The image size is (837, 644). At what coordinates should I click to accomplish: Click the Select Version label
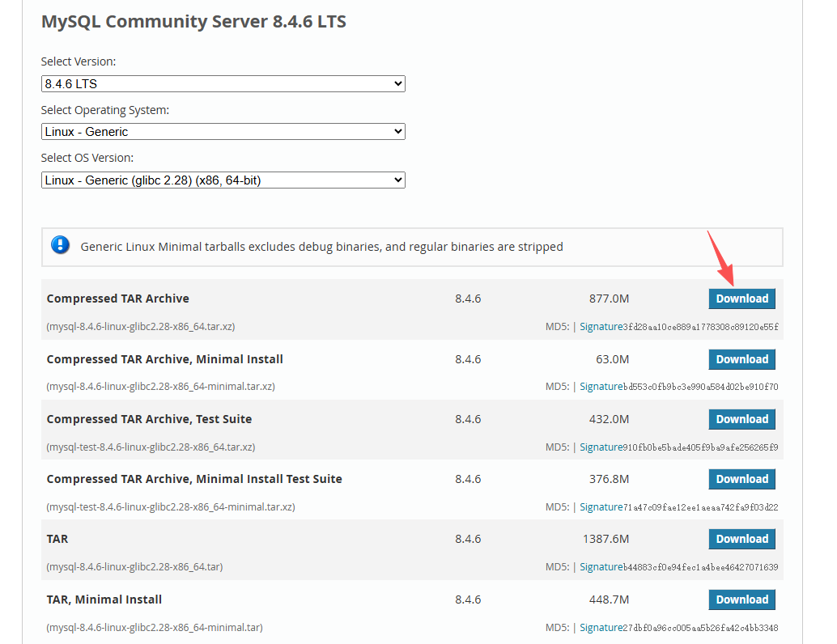pos(79,61)
